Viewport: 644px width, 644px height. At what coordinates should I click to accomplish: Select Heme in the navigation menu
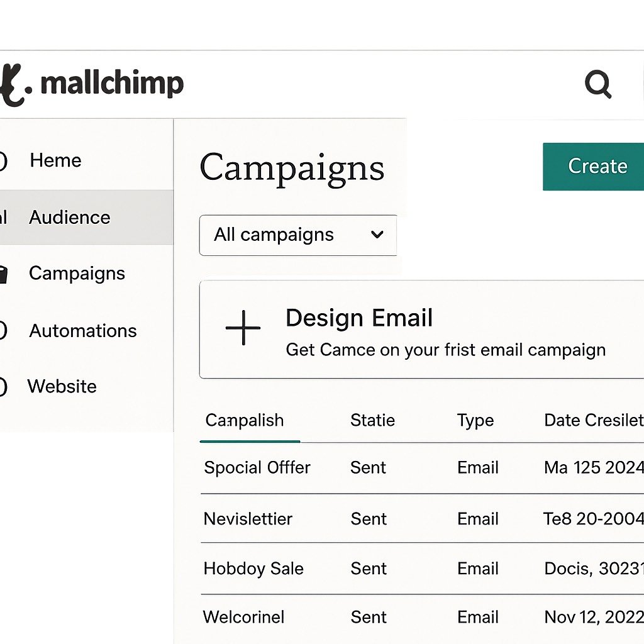click(x=55, y=160)
